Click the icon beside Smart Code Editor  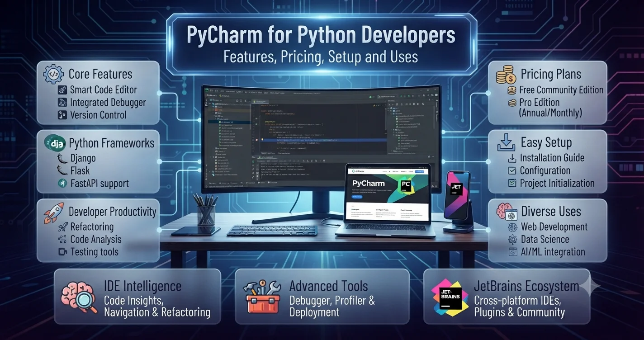pos(62,90)
